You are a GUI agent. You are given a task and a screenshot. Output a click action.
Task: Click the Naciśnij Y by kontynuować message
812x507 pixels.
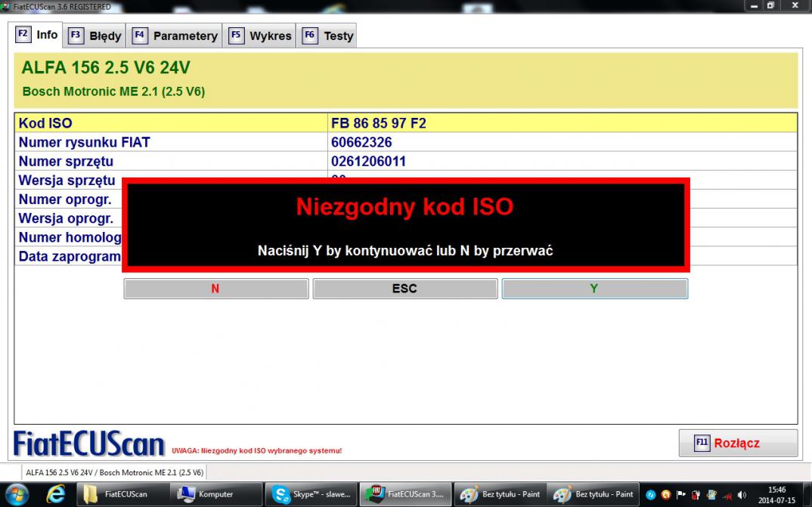405,251
